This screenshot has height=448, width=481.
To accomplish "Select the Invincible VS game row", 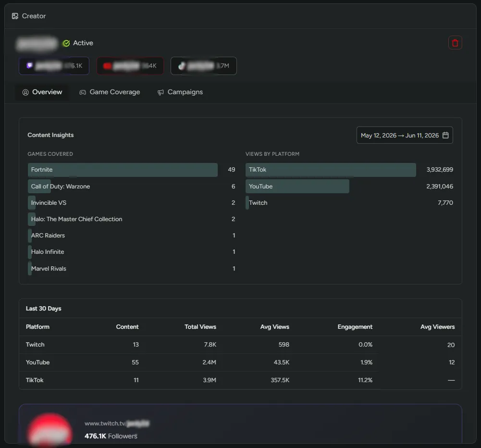I will click(131, 203).
